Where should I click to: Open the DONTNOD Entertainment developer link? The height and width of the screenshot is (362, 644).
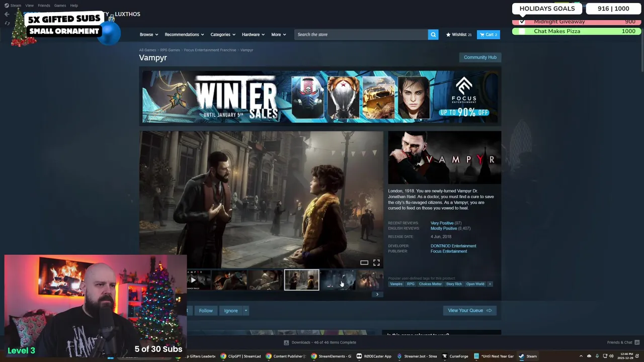453,246
